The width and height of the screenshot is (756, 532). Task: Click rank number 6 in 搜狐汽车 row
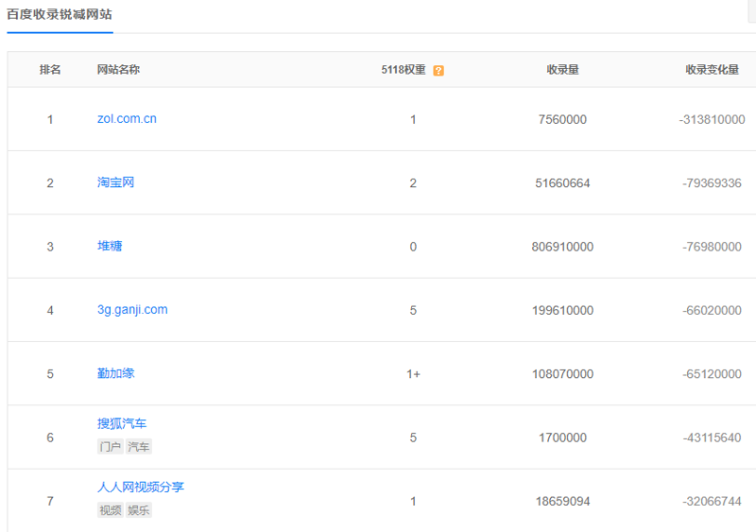50,438
